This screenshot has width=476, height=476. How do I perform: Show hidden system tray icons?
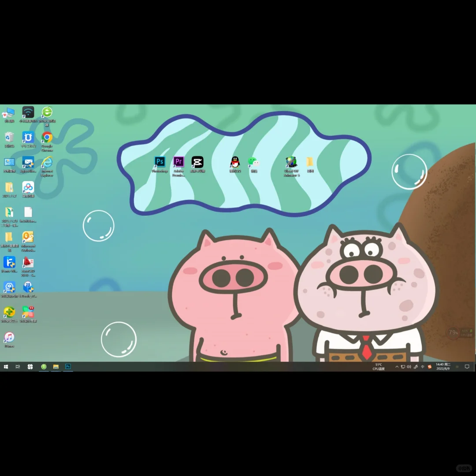[397, 367]
